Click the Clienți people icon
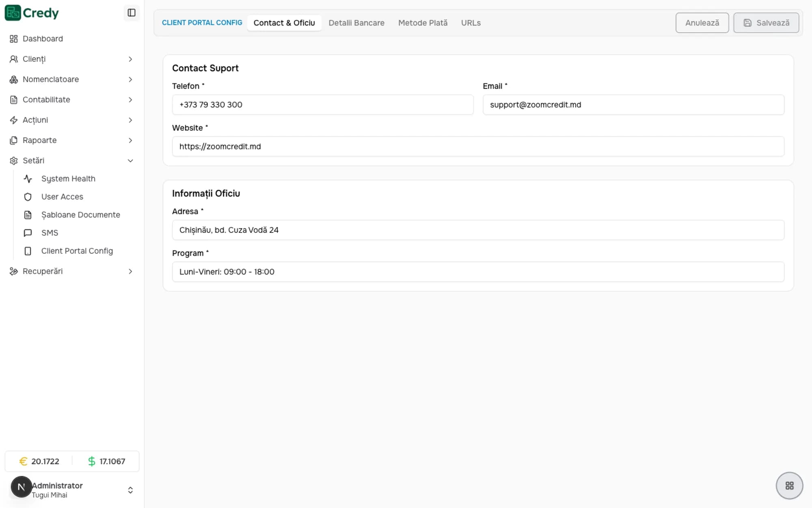The width and height of the screenshot is (812, 508). click(x=14, y=59)
